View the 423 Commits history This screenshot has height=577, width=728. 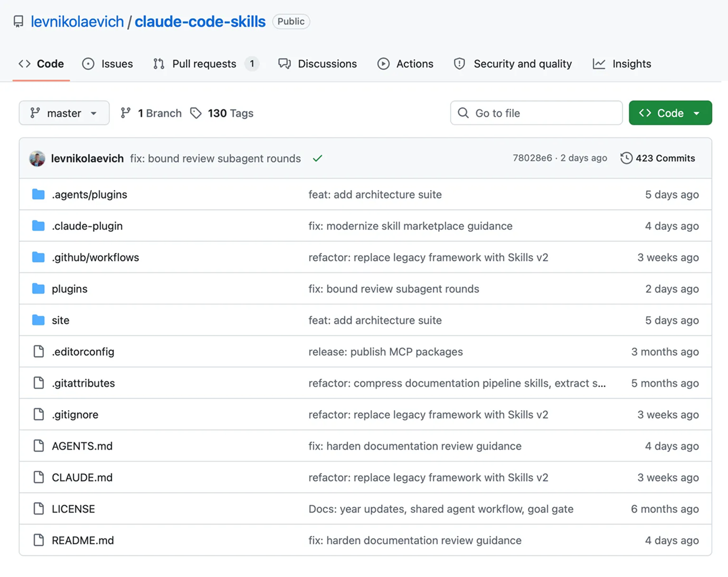pyautogui.click(x=658, y=158)
